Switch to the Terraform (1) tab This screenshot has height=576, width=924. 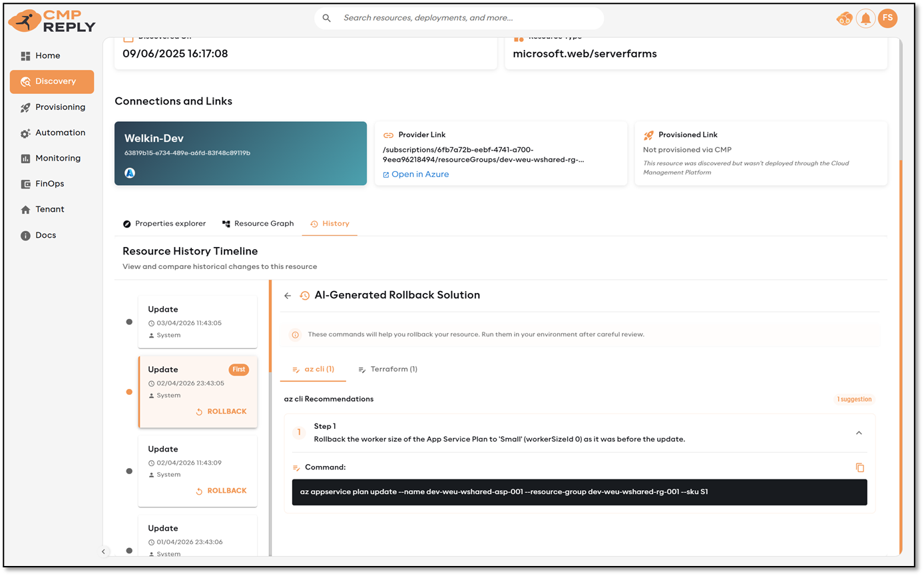(x=387, y=369)
